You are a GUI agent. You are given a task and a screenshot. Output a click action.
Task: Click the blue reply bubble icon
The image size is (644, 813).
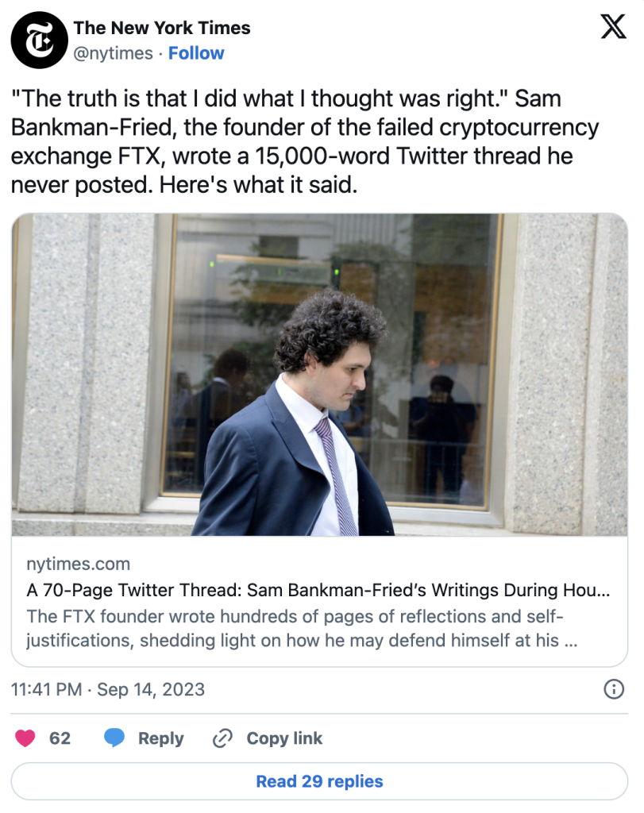pyautogui.click(x=115, y=738)
